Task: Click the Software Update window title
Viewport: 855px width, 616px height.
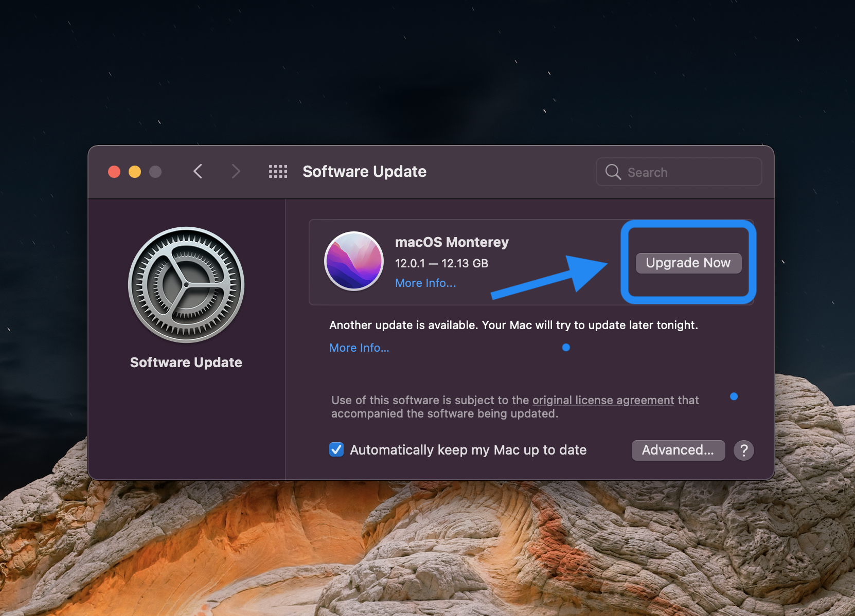Action: (x=364, y=171)
